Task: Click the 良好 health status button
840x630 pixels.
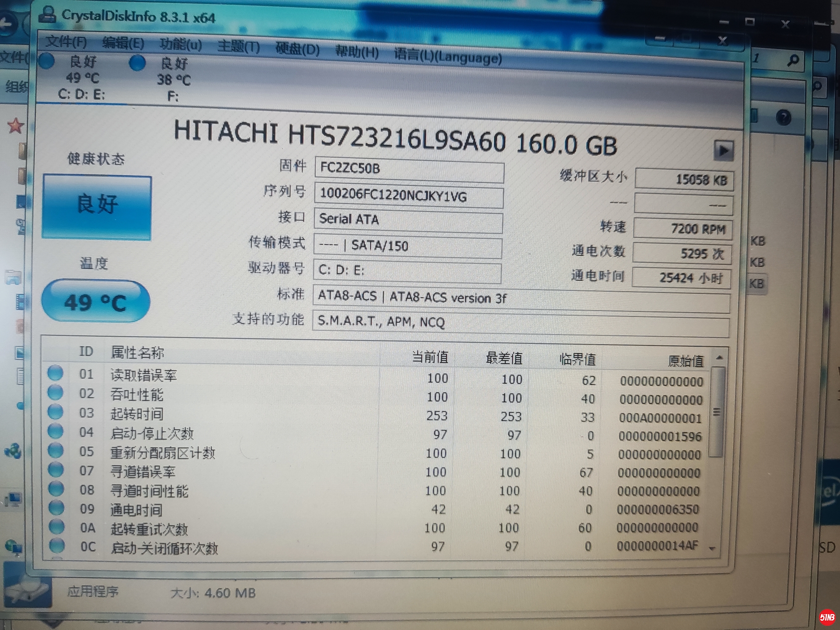Action: 97,207
